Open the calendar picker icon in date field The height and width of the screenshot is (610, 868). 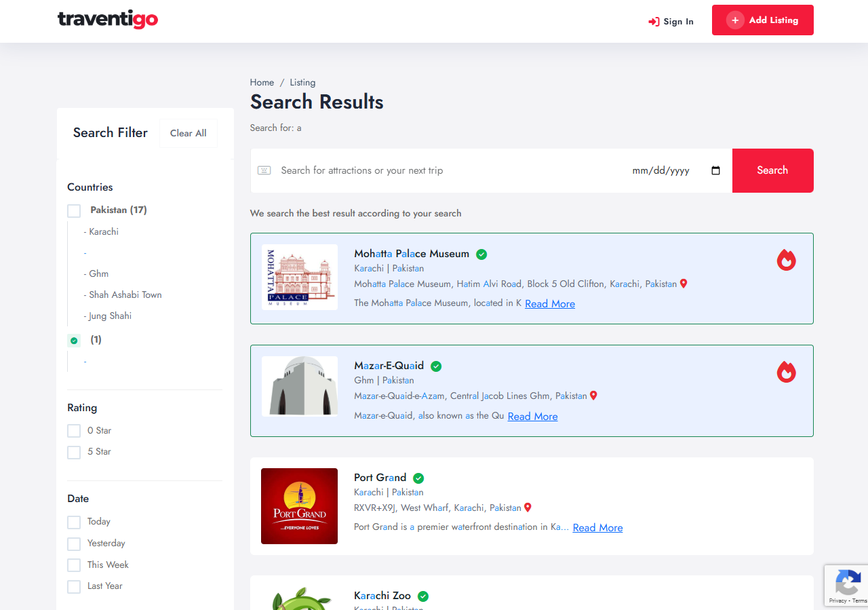[x=715, y=170]
